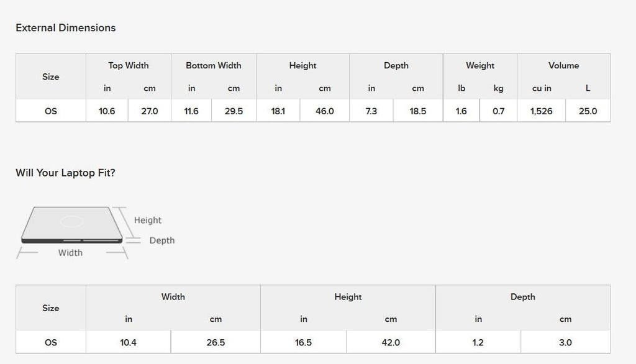
Task: Click the 25.0 L volume value
Action: pyautogui.click(x=588, y=111)
